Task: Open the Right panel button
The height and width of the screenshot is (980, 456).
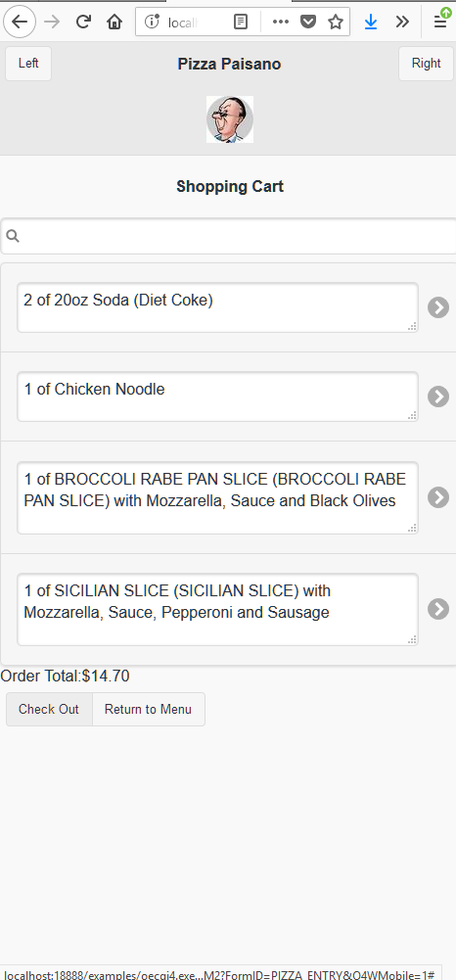Action: [426, 63]
